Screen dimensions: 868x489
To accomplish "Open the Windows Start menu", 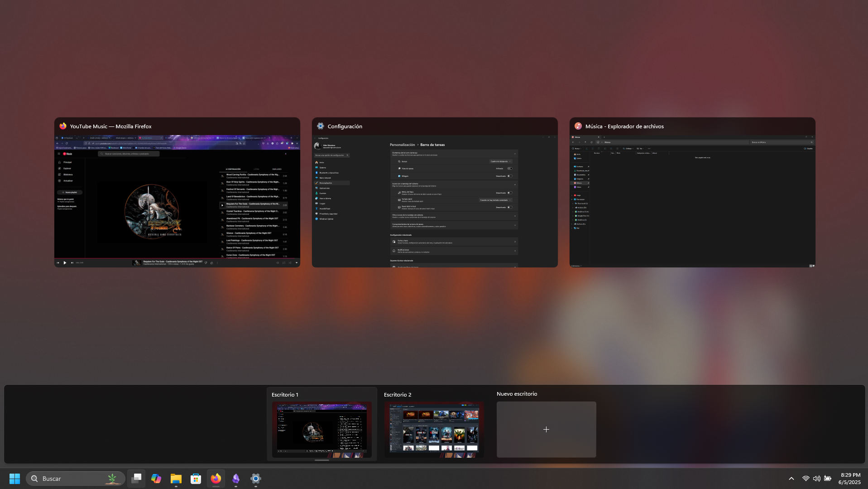I will 14,479.
